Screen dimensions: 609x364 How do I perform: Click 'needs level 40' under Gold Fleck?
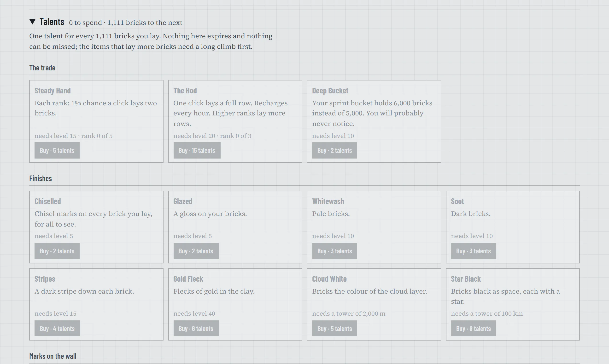pyautogui.click(x=194, y=313)
